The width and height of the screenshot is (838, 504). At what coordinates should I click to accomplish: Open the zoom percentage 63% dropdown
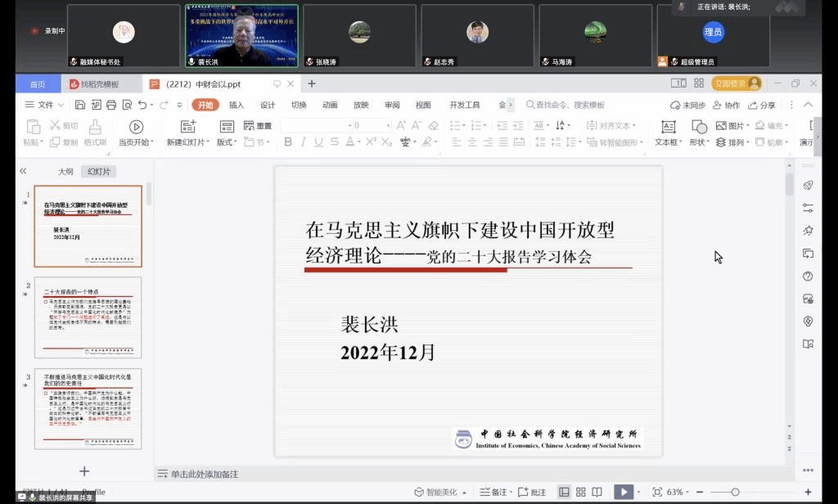click(678, 492)
